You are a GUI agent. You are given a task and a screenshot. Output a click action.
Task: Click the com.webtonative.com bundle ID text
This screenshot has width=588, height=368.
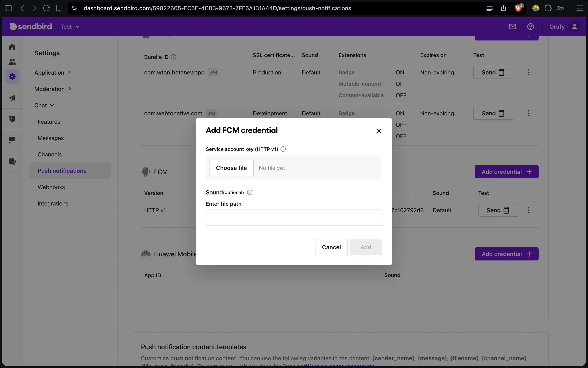(x=173, y=113)
